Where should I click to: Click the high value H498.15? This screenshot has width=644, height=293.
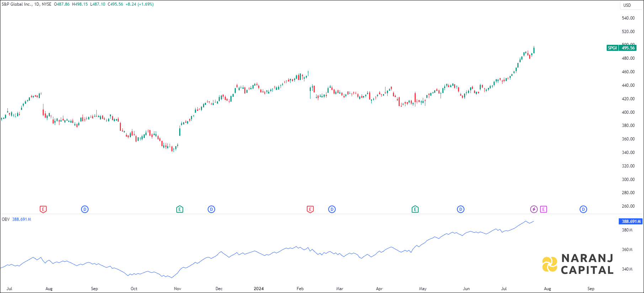point(80,4)
